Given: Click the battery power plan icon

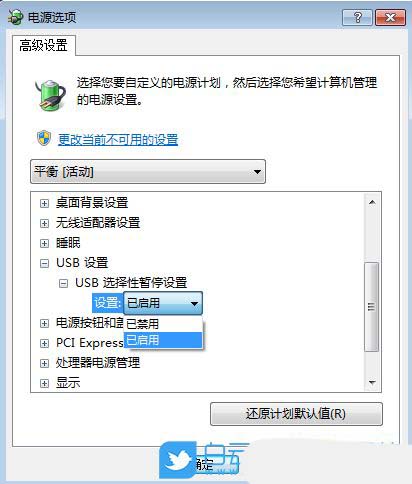Looking at the screenshot, I should pyautogui.click(x=50, y=94).
